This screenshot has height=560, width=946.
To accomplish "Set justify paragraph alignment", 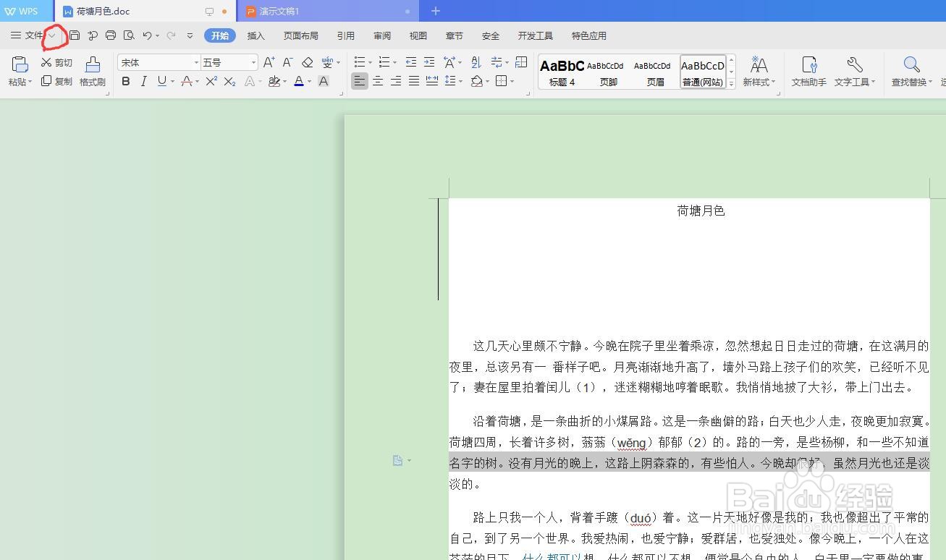I will [x=414, y=81].
